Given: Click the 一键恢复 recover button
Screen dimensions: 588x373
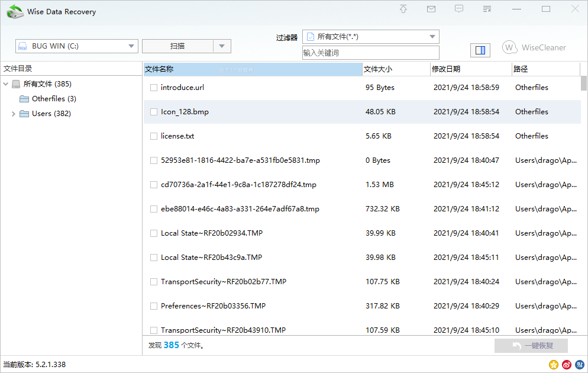Looking at the screenshot, I should coord(531,345).
